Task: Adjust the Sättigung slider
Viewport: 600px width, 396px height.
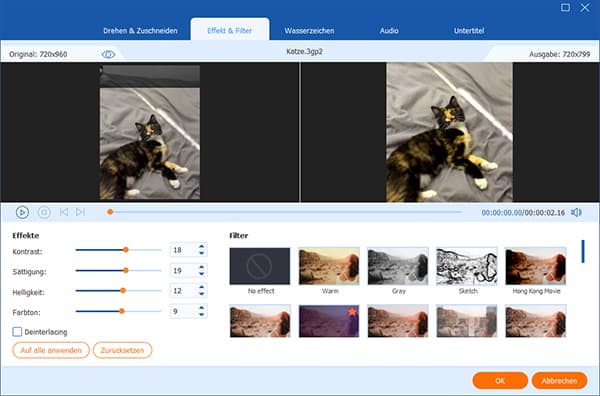Action: click(x=119, y=271)
